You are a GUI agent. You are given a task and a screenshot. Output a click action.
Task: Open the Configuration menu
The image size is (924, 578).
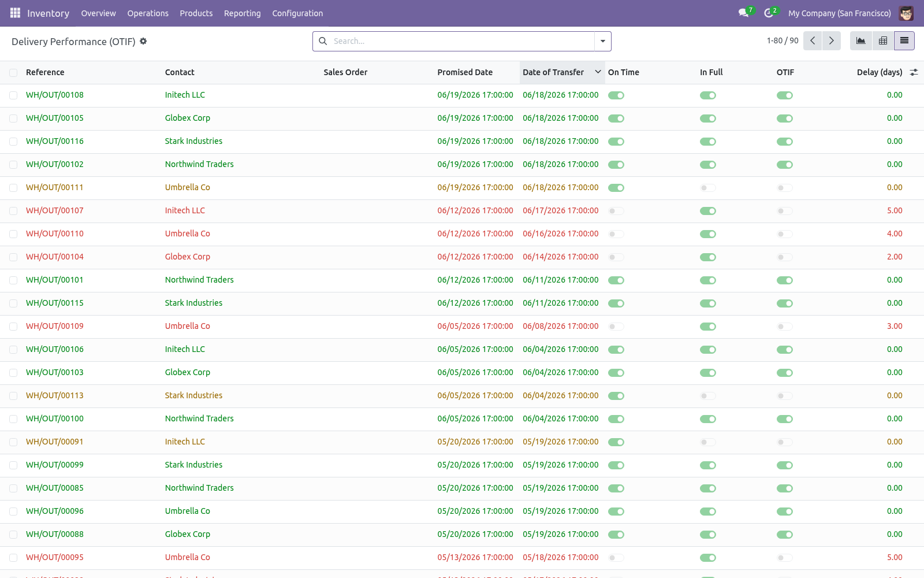pos(297,13)
